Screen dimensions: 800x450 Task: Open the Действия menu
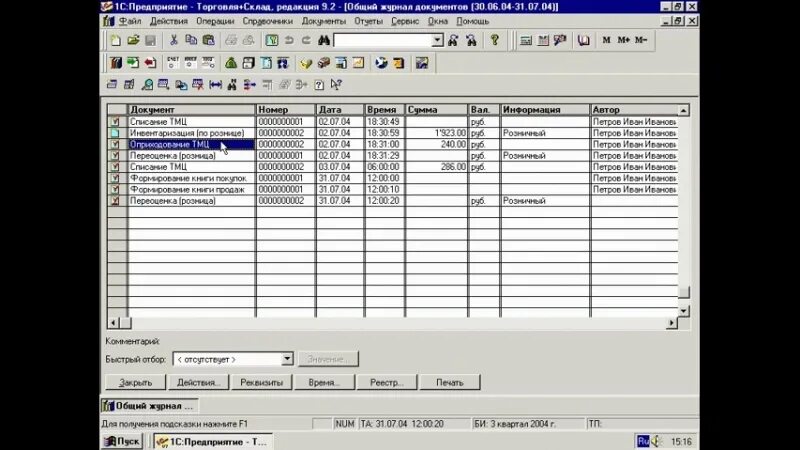(169, 21)
